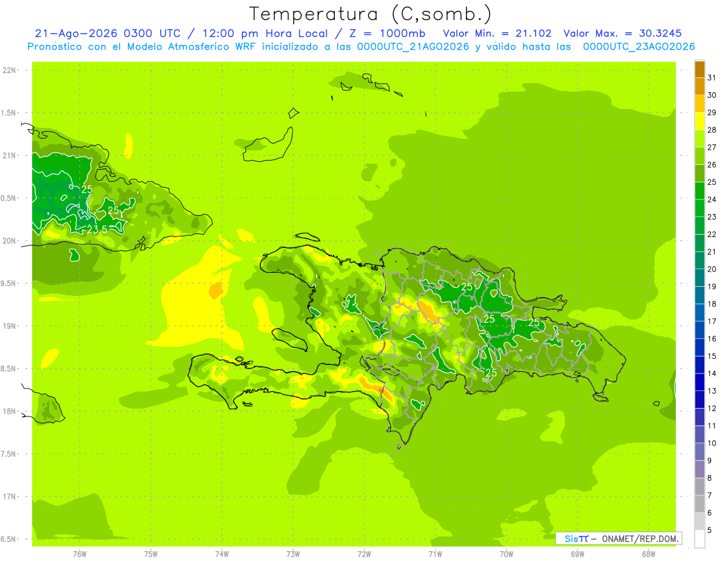Click the legend value '10'
This screenshot has width=728, height=562.
tap(712, 443)
